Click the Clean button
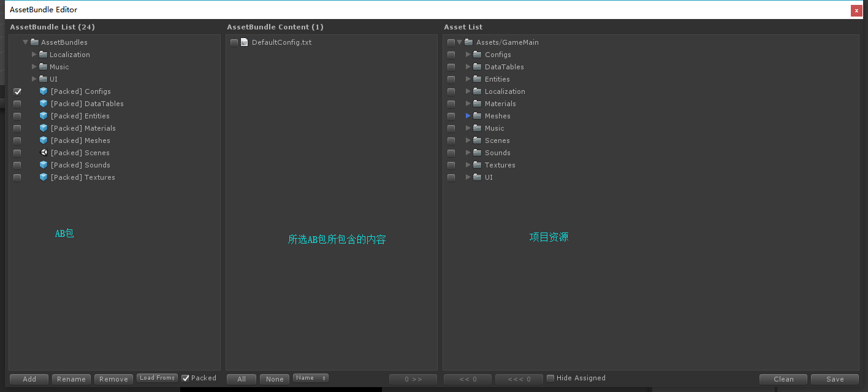This screenshot has width=868, height=392. coord(783,379)
